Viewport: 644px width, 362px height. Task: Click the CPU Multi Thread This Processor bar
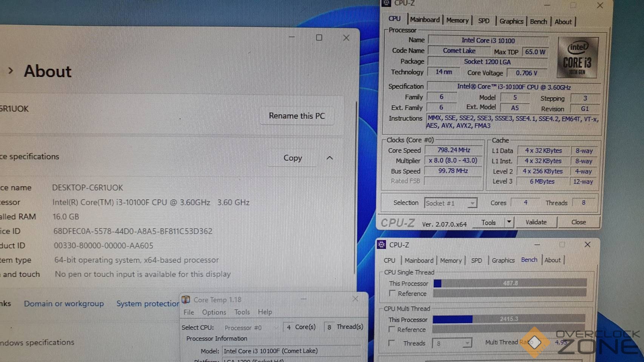coord(509,319)
